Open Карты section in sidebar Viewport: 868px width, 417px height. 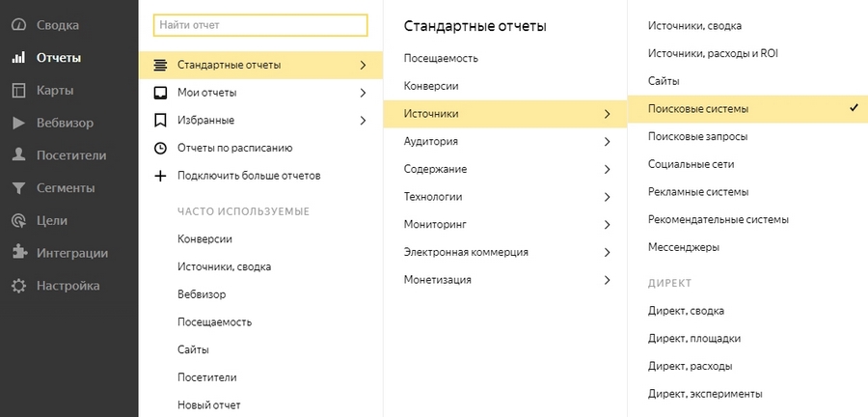[x=55, y=91]
